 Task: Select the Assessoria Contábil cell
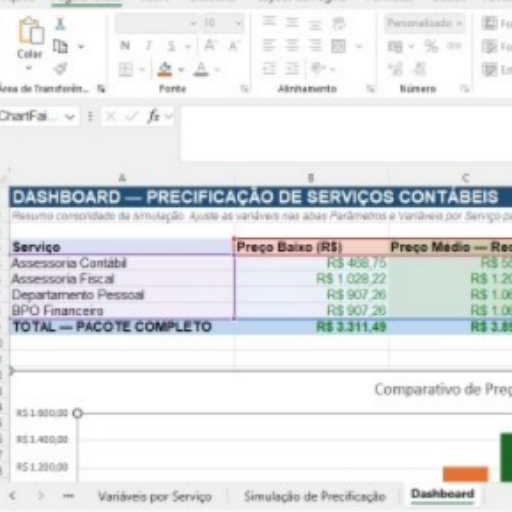122,263
